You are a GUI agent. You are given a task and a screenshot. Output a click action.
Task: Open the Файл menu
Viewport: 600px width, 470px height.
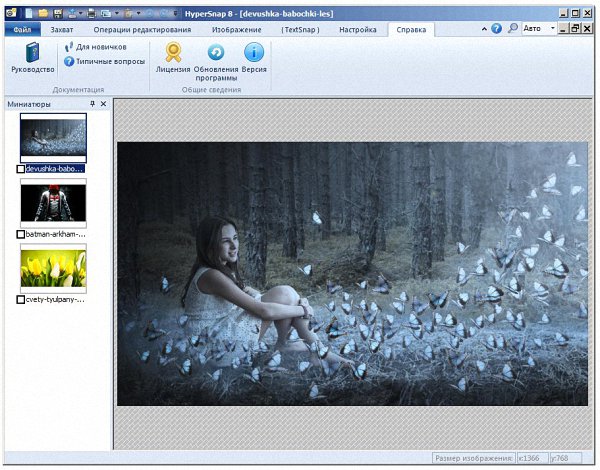click(x=22, y=30)
